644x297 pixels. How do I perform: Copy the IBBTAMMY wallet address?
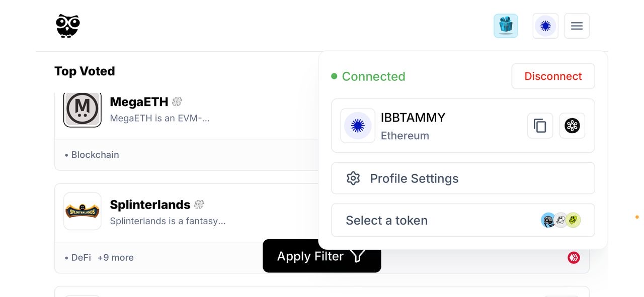tap(540, 126)
